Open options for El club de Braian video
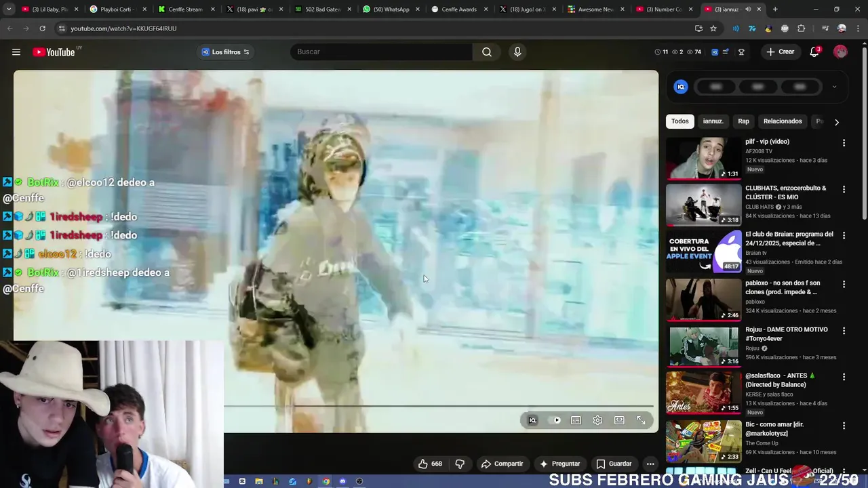868x488 pixels. 844,235
